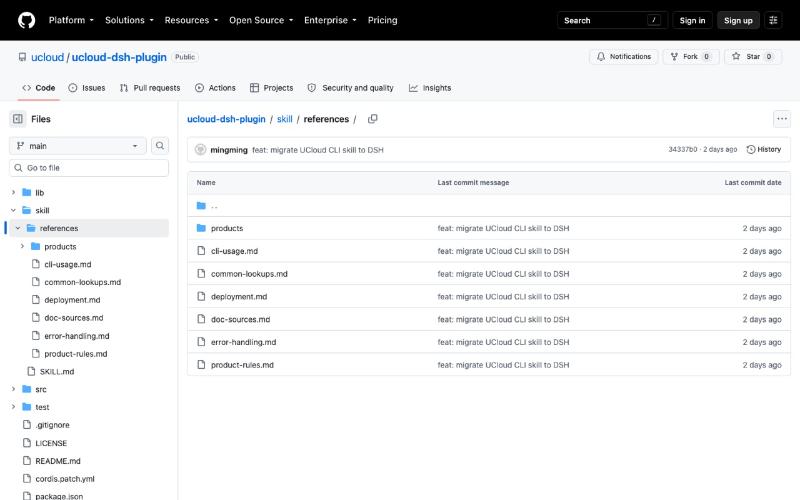Click .gitignore file icon in tree
This screenshot has height=500, width=800.
point(27,425)
